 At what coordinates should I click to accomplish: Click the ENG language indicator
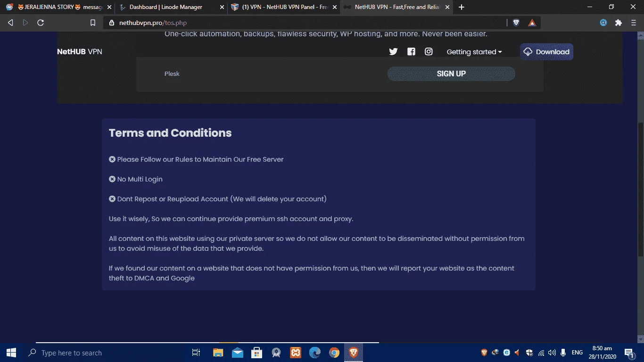coord(577,353)
